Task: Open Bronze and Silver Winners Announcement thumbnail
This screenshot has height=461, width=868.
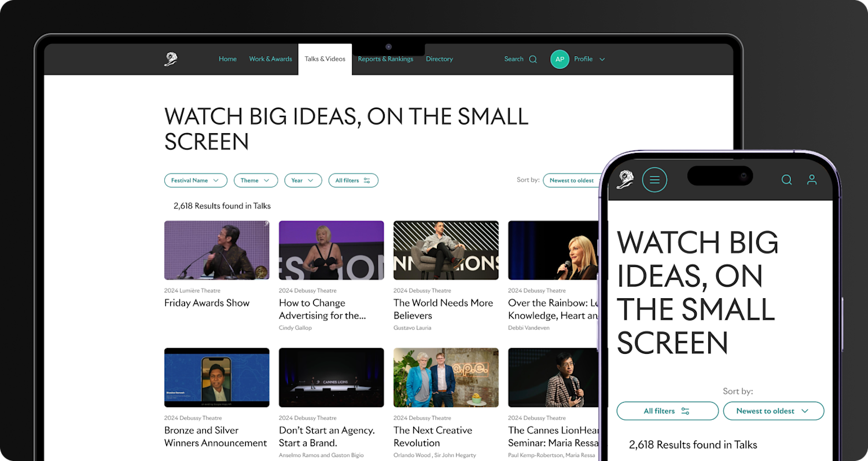Action: click(216, 378)
